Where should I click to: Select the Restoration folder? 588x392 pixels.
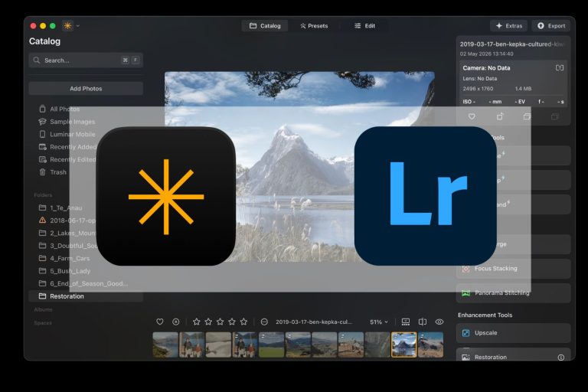(x=86, y=296)
